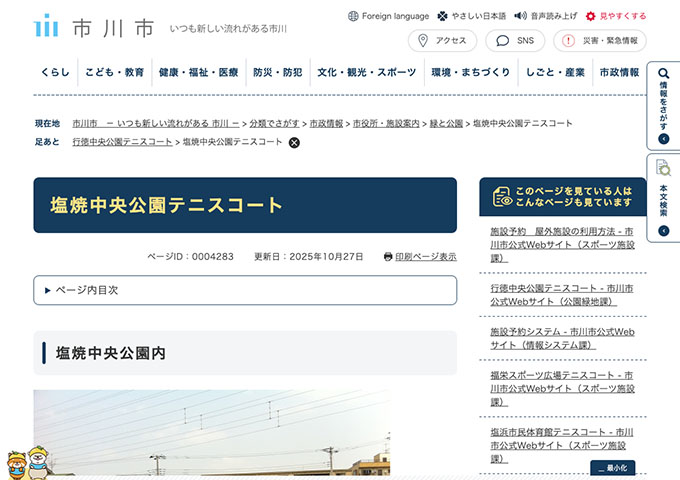Click the globe icon beside Foreign language
680x480 pixels.
(x=353, y=16)
